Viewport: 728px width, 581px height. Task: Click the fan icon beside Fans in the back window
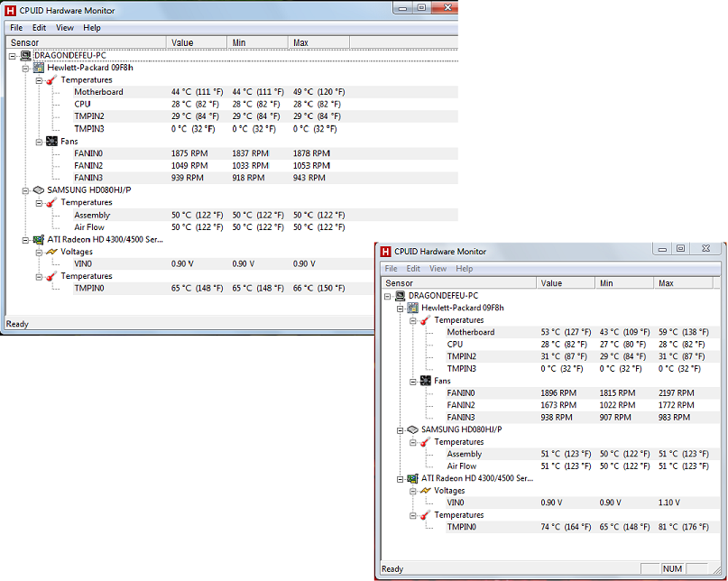[51, 142]
